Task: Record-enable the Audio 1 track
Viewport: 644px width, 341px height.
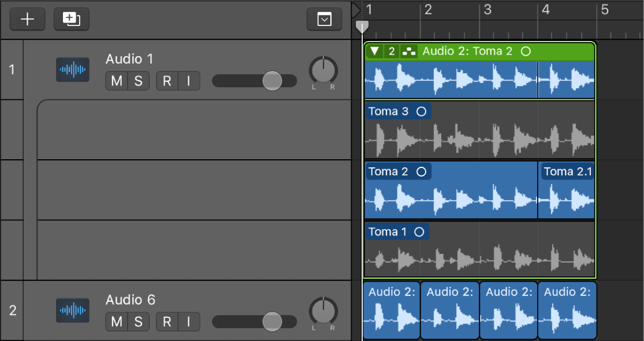Action: [x=167, y=81]
